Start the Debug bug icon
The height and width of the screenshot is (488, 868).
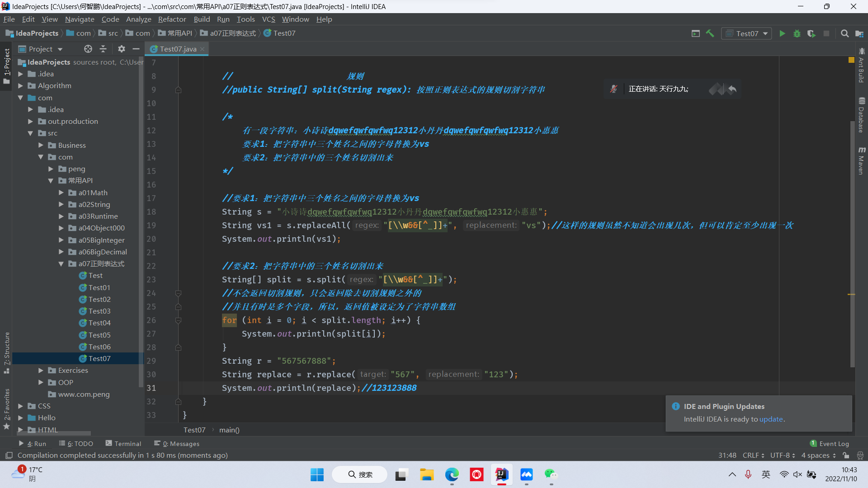(797, 33)
